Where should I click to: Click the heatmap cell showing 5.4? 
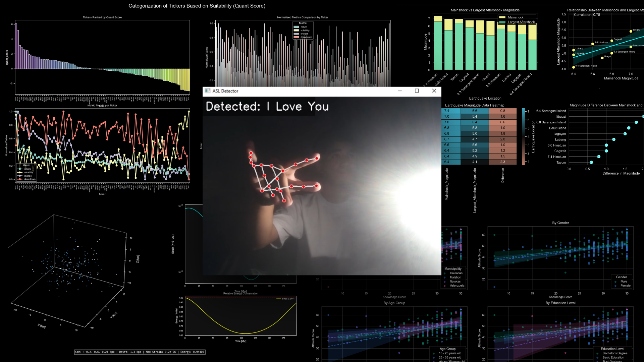475,117
